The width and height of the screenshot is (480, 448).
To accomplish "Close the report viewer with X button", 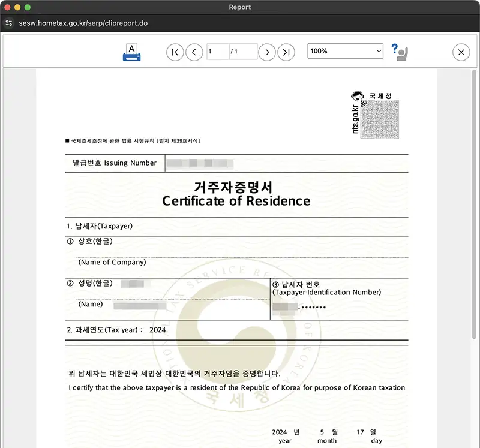I will click(x=461, y=52).
